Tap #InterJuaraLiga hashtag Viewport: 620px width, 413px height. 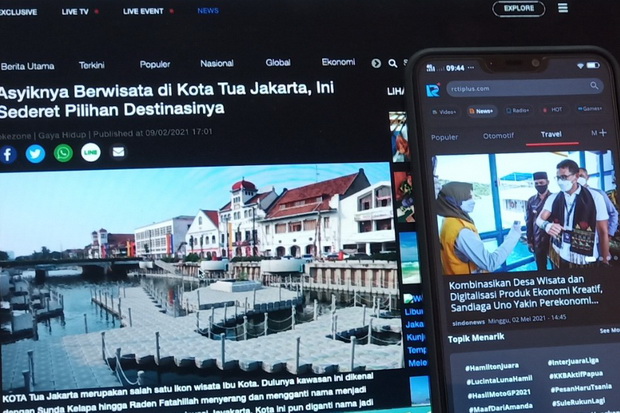pyautogui.click(x=573, y=362)
